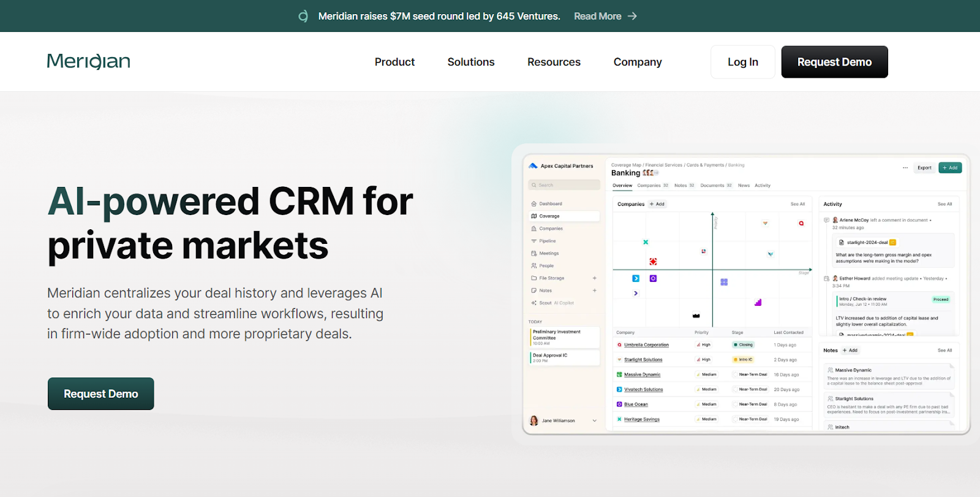Screen dimensions: 980x497
Task: Open Heritage Savings company link
Action: [x=642, y=419]
